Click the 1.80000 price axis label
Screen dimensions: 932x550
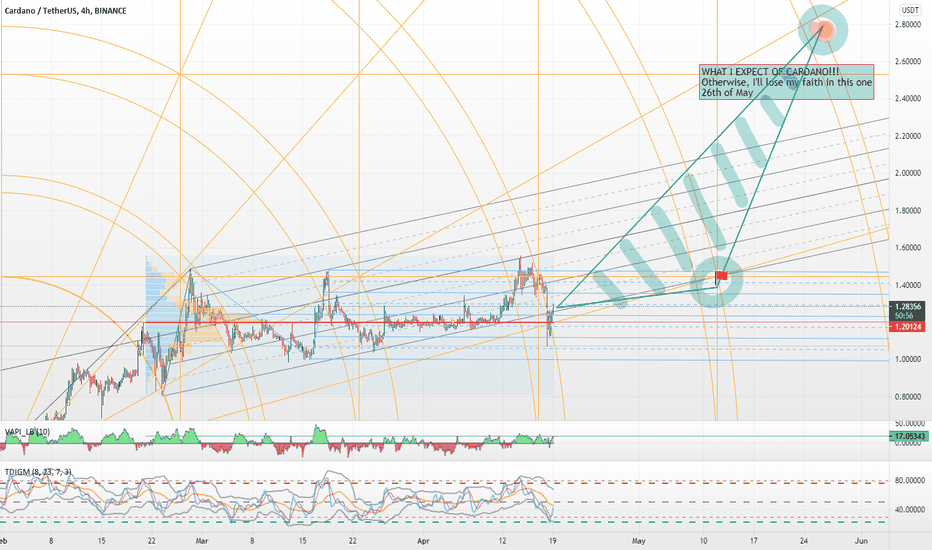click(909, 210)
